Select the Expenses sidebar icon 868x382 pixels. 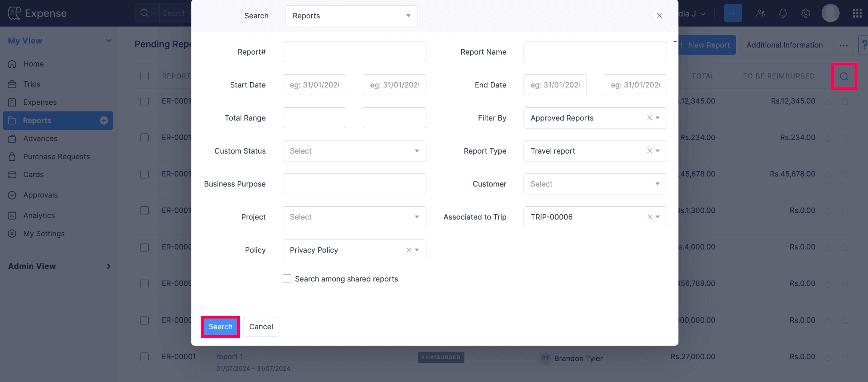pos(12,102)
